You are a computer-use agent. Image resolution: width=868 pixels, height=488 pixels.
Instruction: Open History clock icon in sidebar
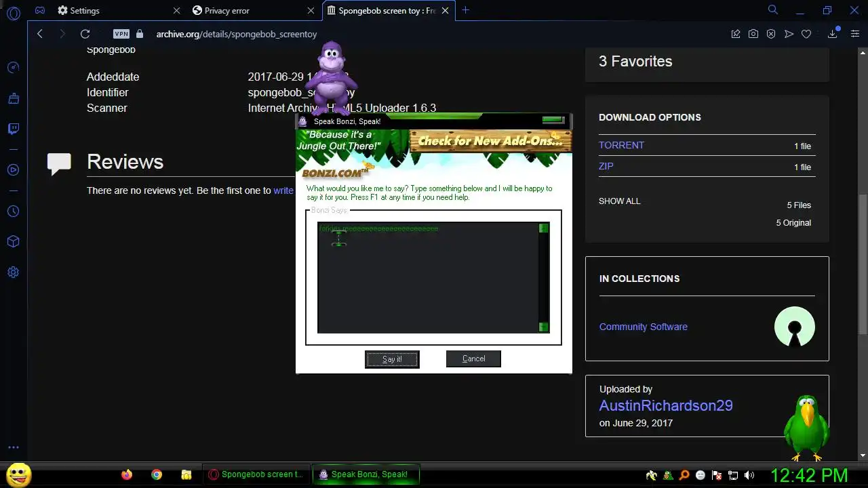13,211
